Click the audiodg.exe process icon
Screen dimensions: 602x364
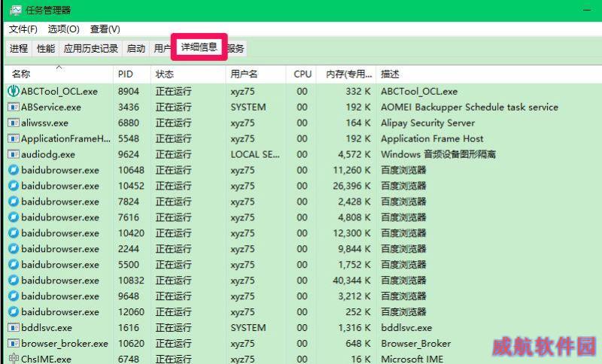(x=14, y=154)
